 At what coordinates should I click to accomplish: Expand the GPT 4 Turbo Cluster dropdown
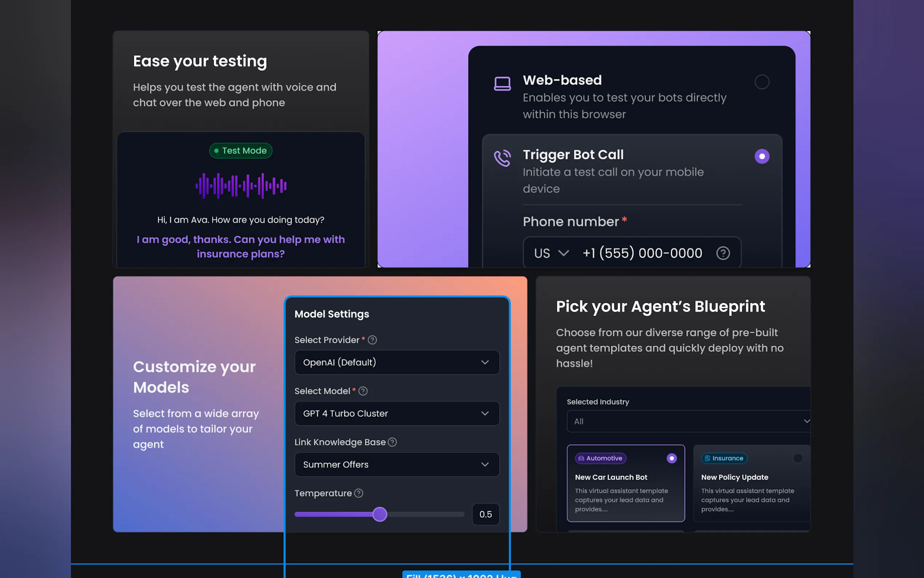coord(397,413)
